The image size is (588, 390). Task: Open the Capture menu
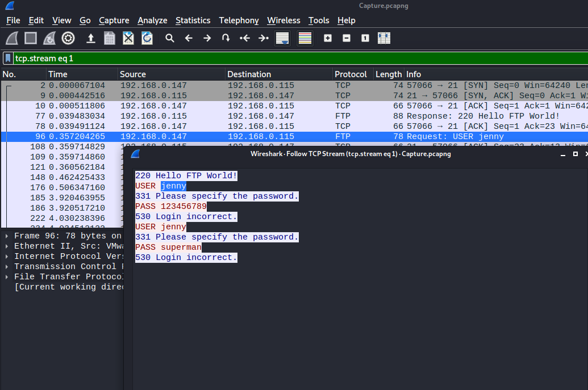(114, 20)
